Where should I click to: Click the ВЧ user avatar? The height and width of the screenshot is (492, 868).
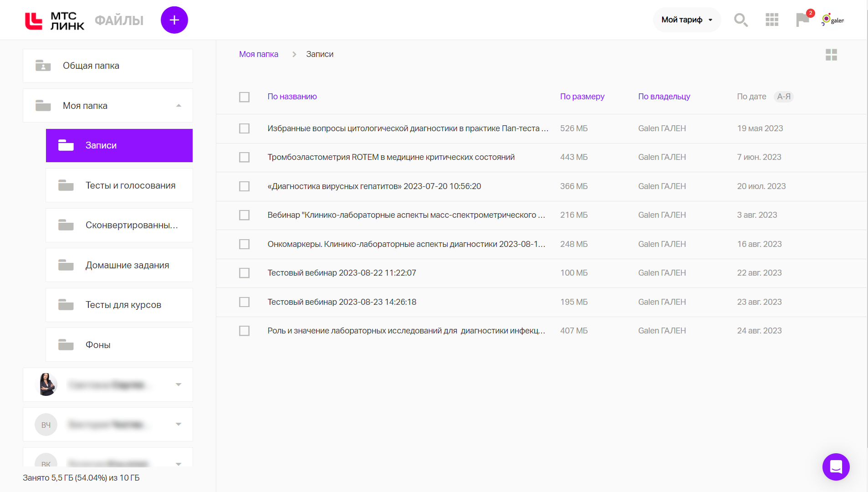point(46,425)
